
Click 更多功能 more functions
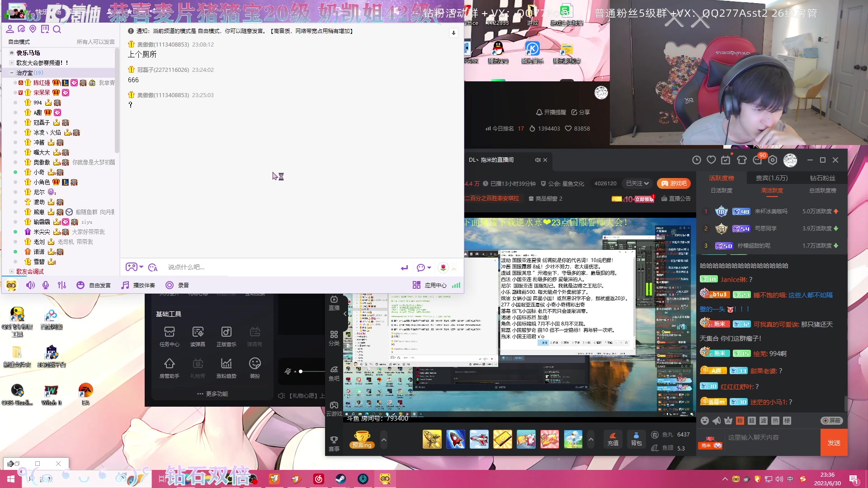[x=212, y=394]
